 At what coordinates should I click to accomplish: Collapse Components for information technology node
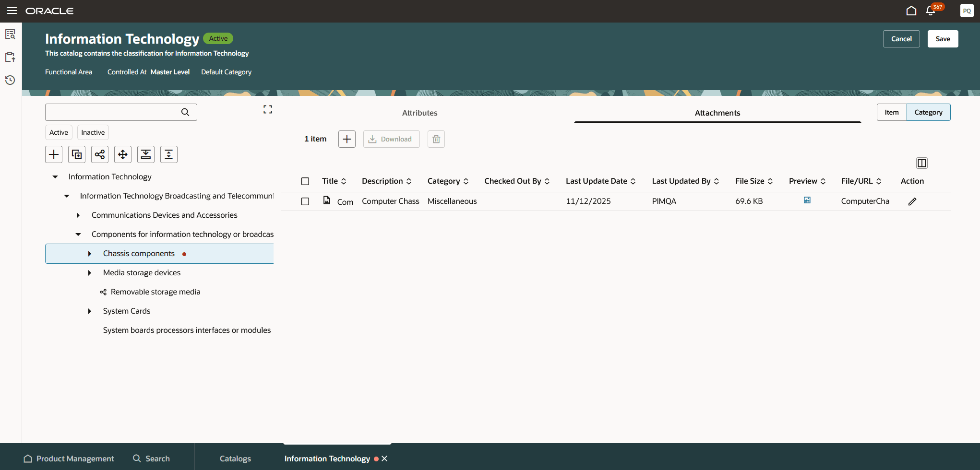point(78,235)
